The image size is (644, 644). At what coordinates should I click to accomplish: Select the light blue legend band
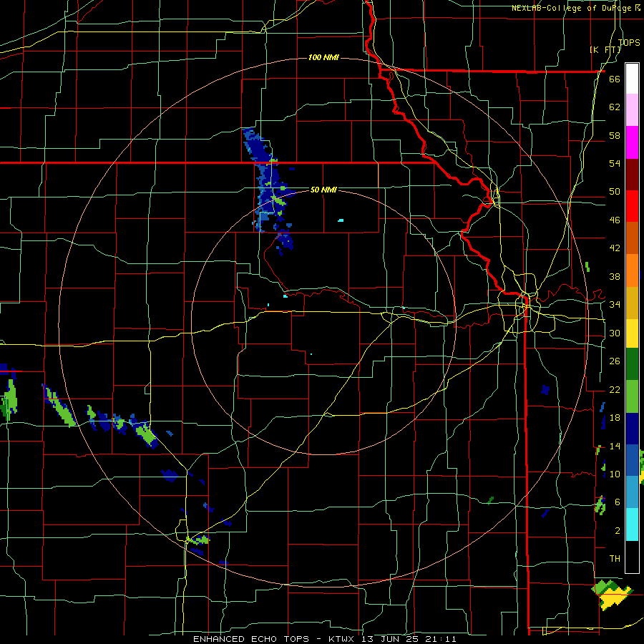tap(632, 492)
